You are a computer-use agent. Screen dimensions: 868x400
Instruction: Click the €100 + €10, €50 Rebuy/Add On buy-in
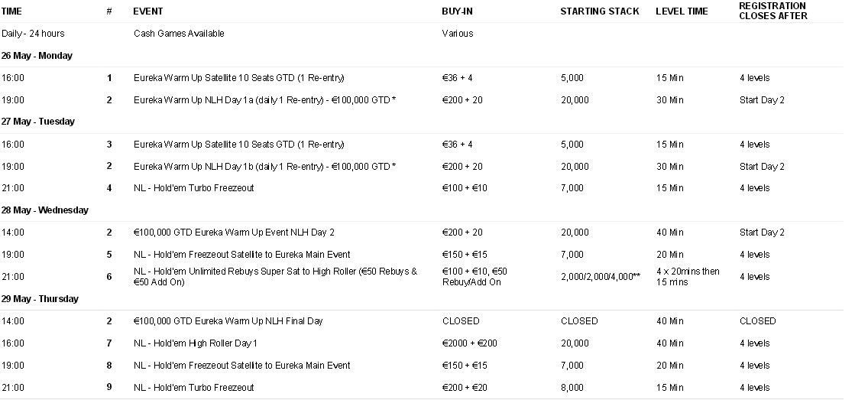474,277
